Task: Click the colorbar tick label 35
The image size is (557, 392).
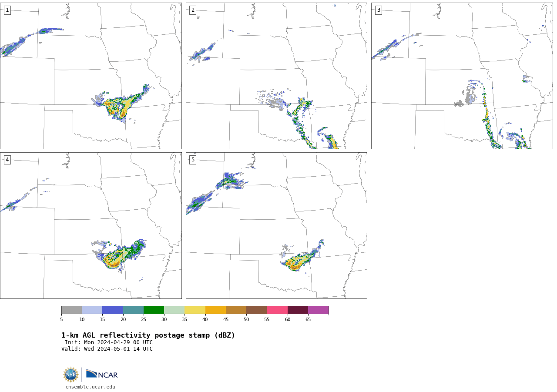Action: pos(185,320)
